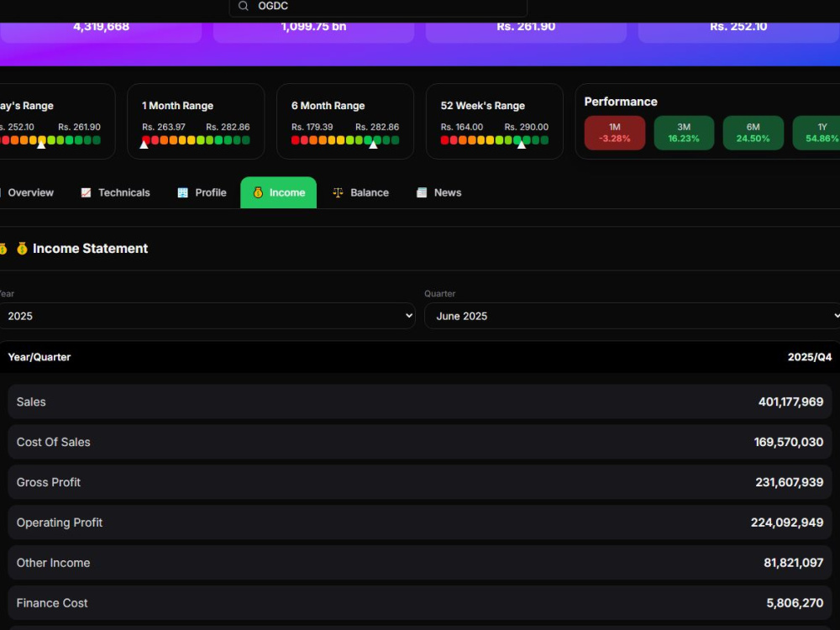
Task: Click the Operating Profit row label
Action: [60, 522]
